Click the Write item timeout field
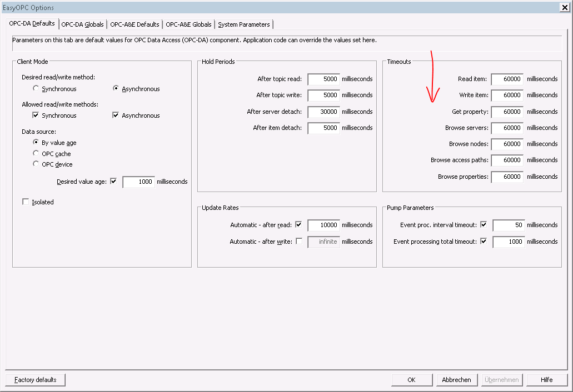The height and width of the screenshot is (392, 573). [x=507, y=96]
